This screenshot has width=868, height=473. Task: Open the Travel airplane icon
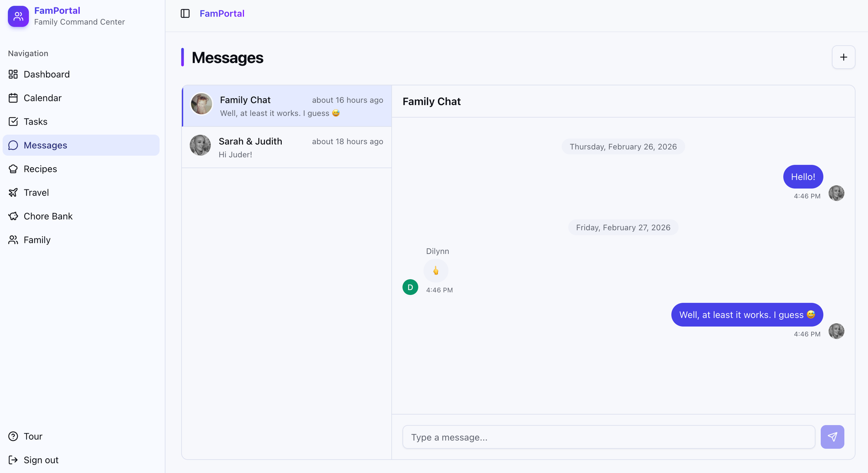click(x=13, y=192)
